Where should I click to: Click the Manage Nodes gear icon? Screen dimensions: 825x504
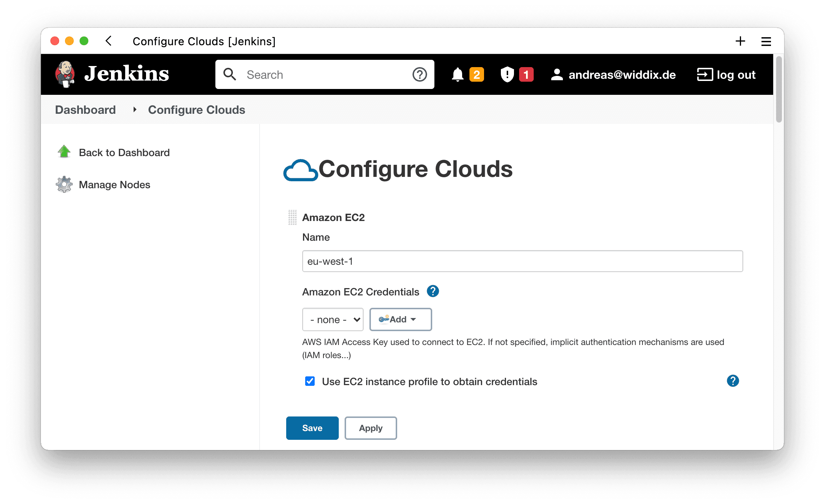pos(64,185)
